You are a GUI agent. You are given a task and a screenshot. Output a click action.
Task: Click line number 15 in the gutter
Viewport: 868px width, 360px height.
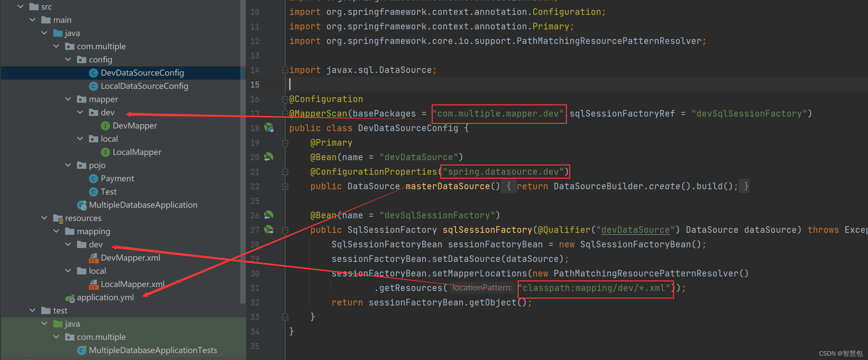(255, 85)
